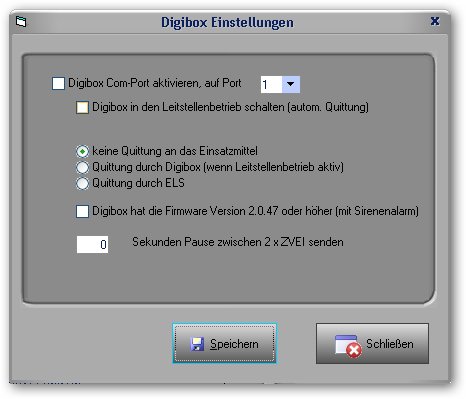Viewport: 466px width, 399px height.
Task: Check Firmware Version 2.0.47 oder höher box
Action: pos(82,211)
